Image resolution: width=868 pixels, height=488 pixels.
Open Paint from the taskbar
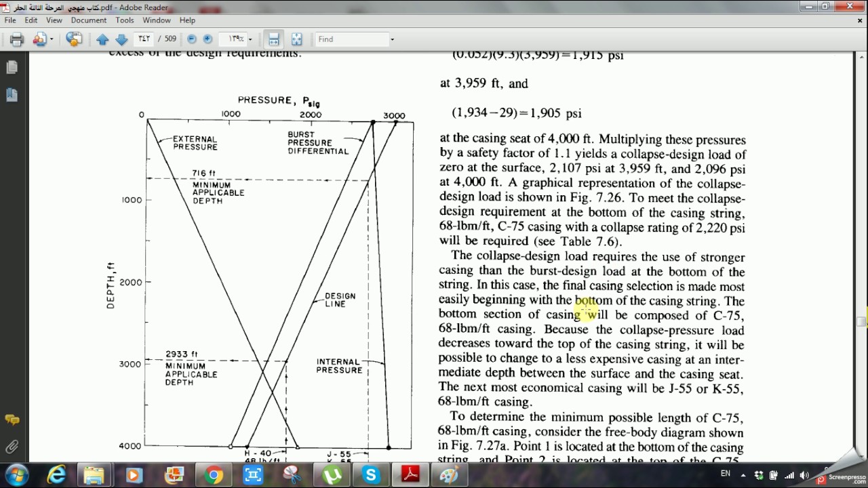click(x=450, y=475)
